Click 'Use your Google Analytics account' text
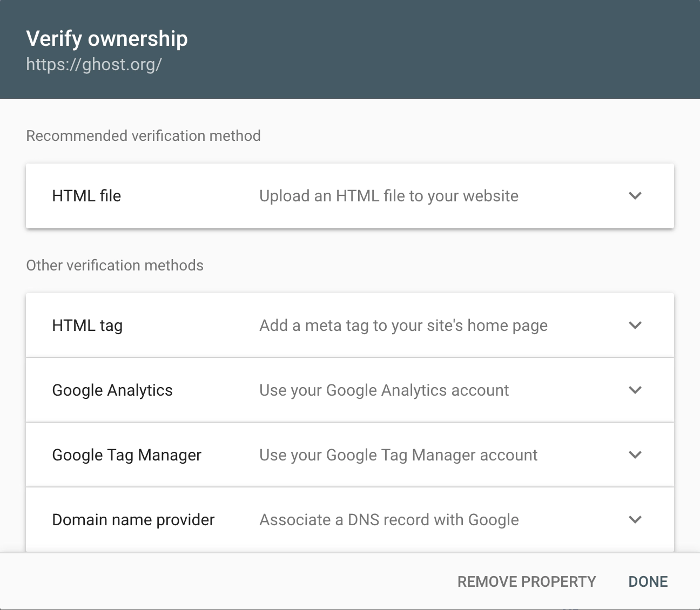The width and height of the screenshot is (700, 610). [383, 390]
